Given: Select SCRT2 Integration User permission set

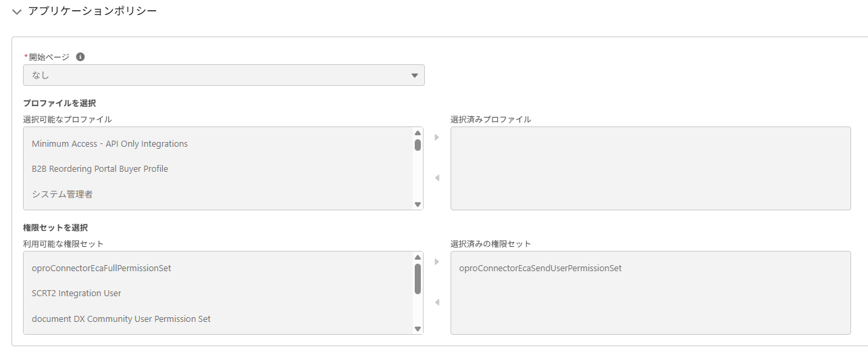Looking at the screenshot, I should 76,293.
